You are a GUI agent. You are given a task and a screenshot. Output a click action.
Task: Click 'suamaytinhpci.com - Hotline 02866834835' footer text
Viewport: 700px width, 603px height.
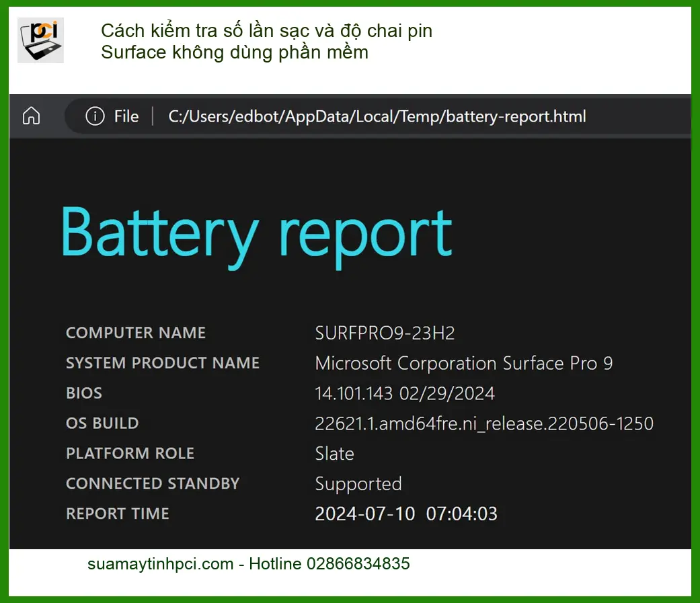[x=249, y=564]
